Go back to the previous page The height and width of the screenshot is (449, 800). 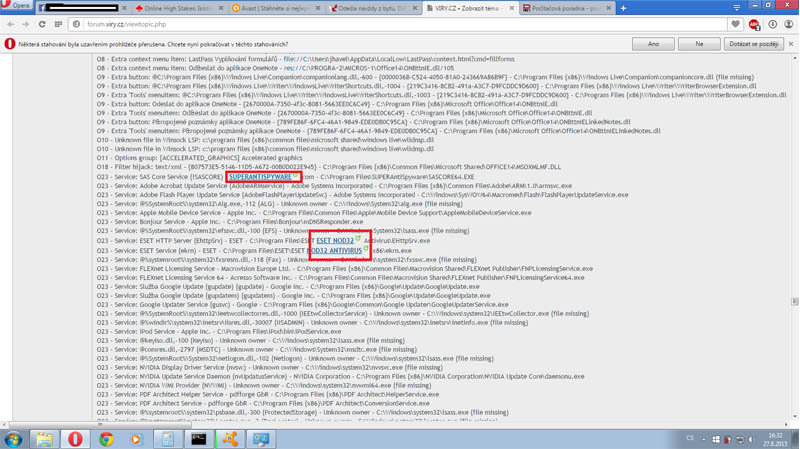coord(11,24)
